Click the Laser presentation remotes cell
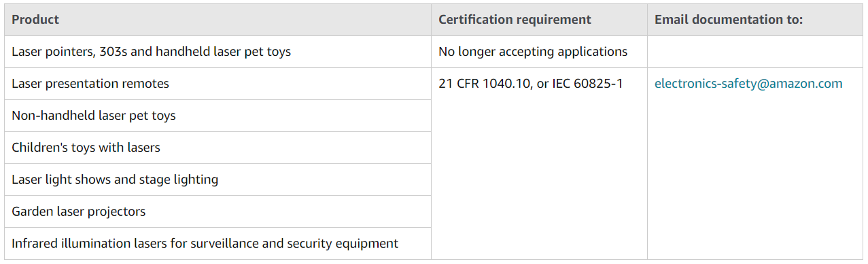Screen dimensions: 868x264 (x=218, y=84)
